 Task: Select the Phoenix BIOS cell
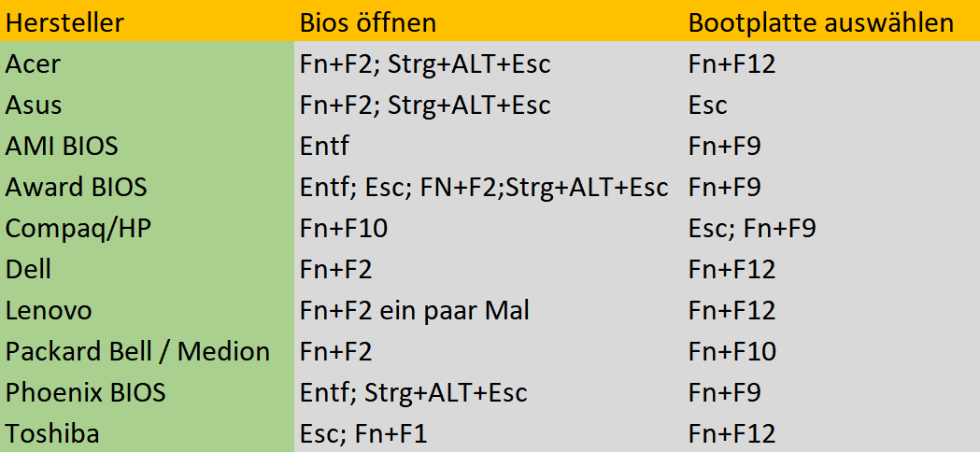coord(86,392)
